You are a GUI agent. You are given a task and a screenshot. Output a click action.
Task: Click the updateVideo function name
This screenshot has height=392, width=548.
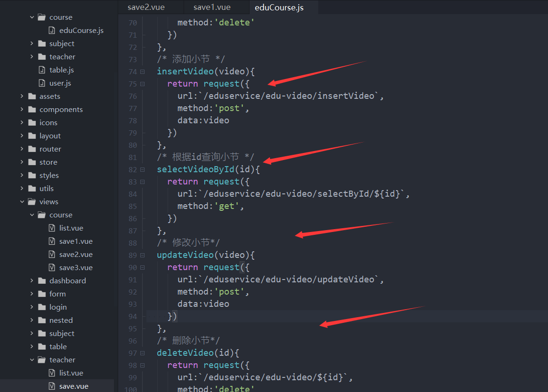click(185, 255)
